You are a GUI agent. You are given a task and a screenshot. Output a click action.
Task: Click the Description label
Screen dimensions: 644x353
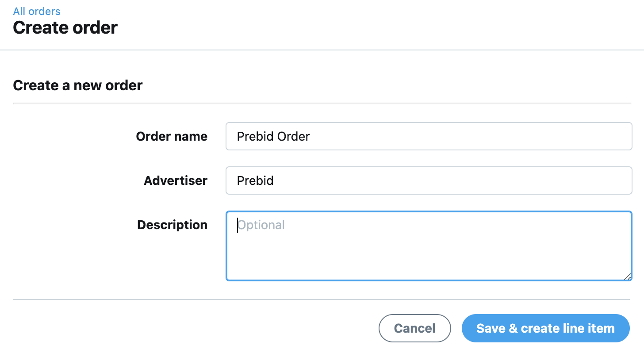pos(172,225)
